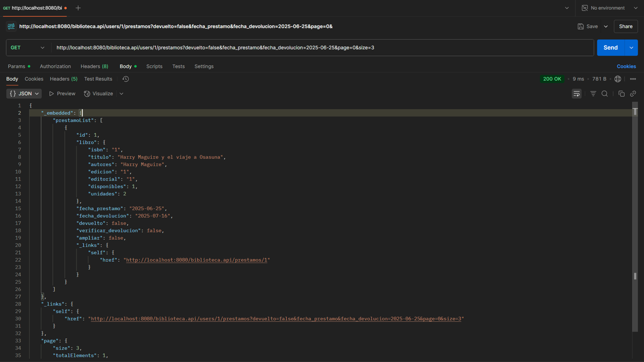Click the response vertical scrollbar
This screenshot has height=362, width=644.
[635, 217]
